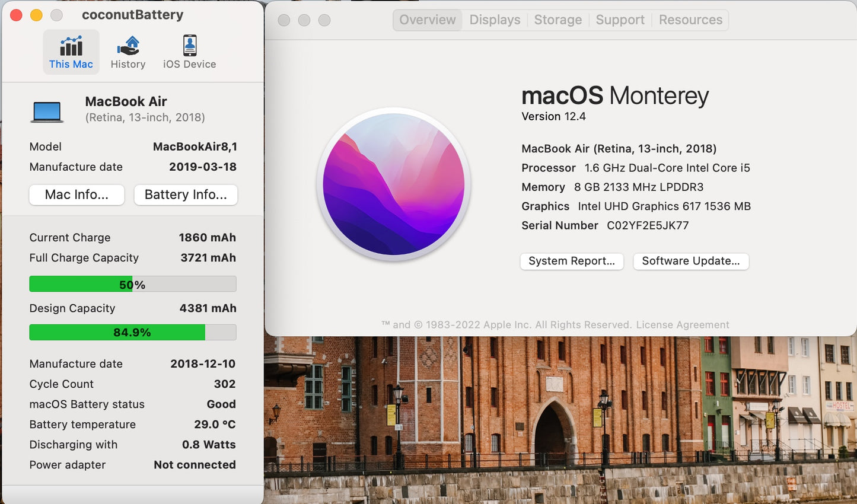This screenshot has height=504, width=857.
Task: Open Software Update from About This Mac
Action: click(x=690, y=261)
